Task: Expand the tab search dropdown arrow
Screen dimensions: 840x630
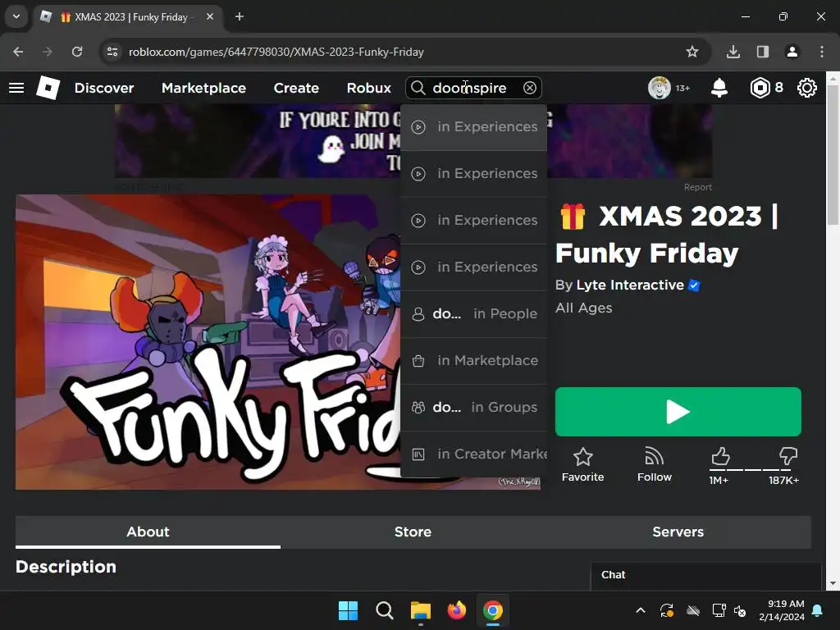Action: [16, 16]
